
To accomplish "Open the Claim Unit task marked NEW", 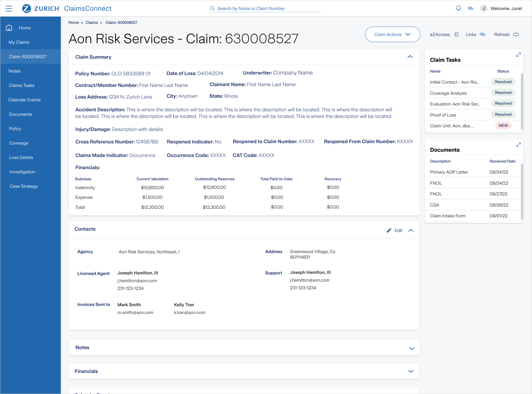I will point(452,126).
